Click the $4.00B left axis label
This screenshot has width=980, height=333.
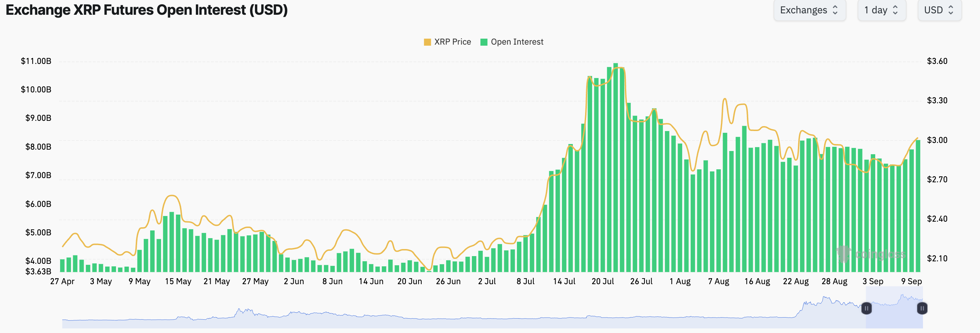(x=38, y=261)
